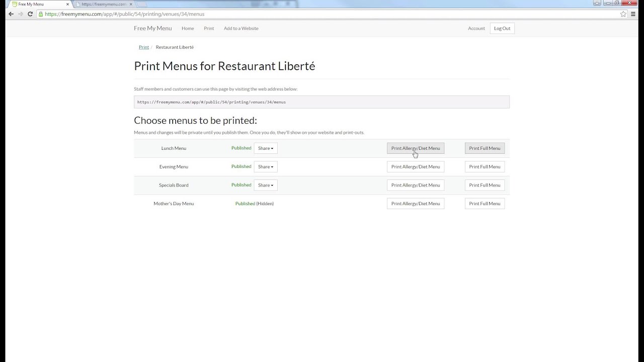Select the public web address field
The width and height of the screenshot is (644, 362).
tap(321, 102)
